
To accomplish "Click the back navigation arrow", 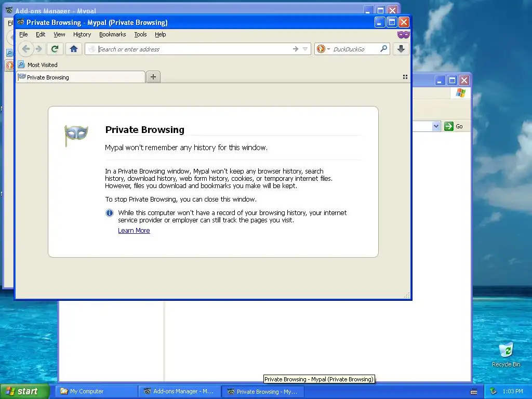I will 26,49.
